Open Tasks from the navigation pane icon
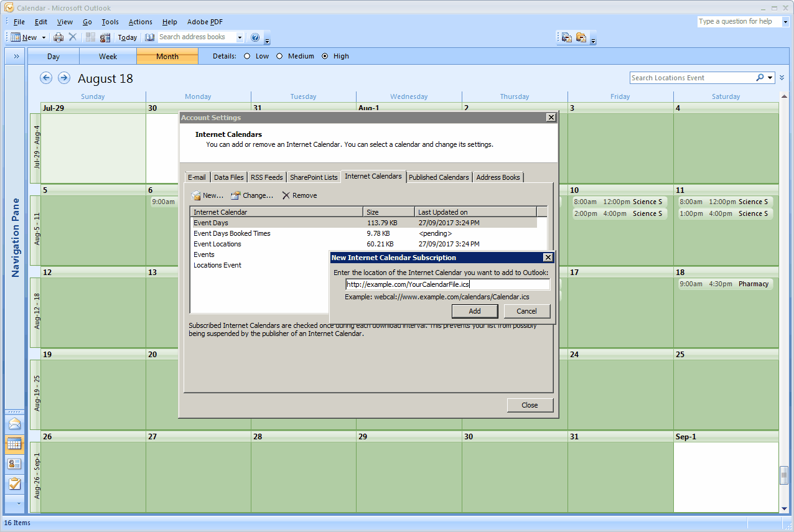This screenshot has width=794, height=532. (x=14, y=483)
